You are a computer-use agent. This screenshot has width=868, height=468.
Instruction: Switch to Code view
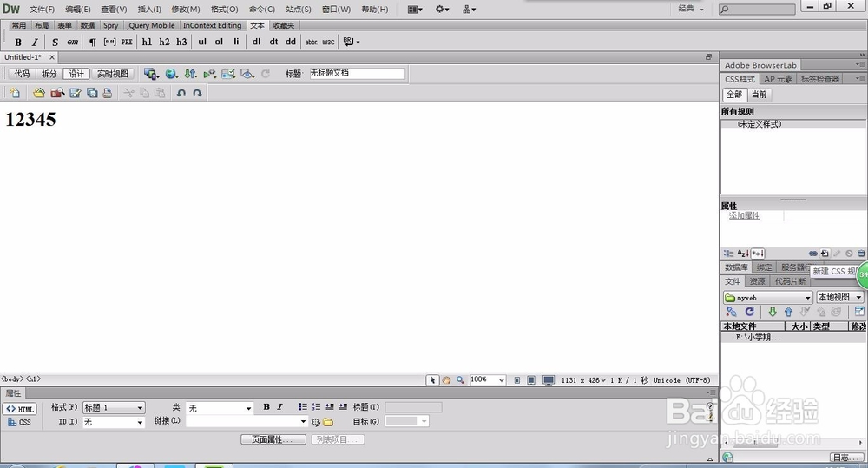tap(22, 74)
